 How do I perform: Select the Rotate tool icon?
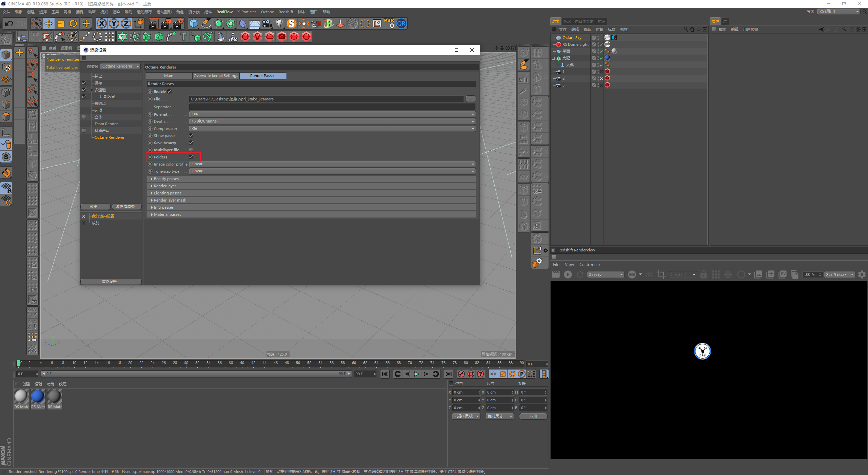coord(73,23)
